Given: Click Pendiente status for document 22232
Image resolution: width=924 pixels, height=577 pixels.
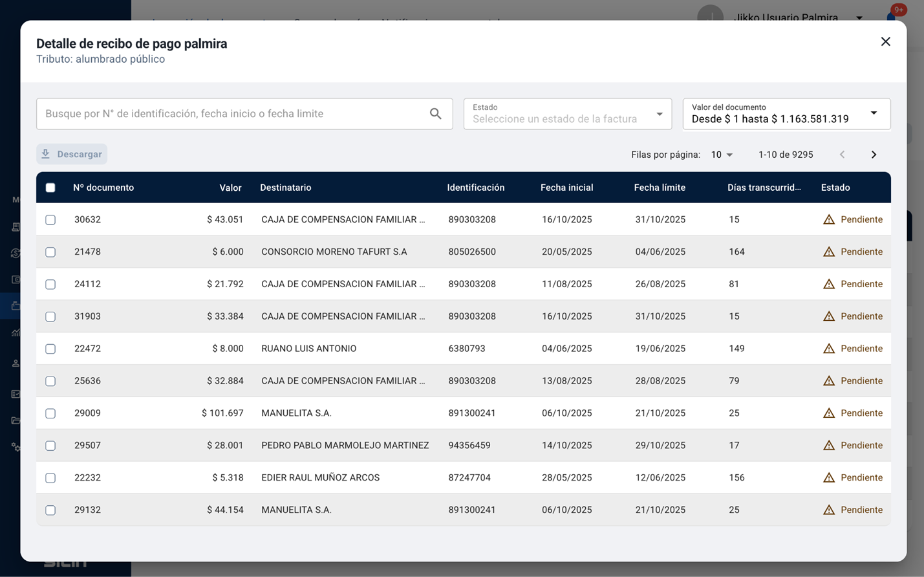Looking at the screenshot, I should pyautogui.click(x=861, y=478).
